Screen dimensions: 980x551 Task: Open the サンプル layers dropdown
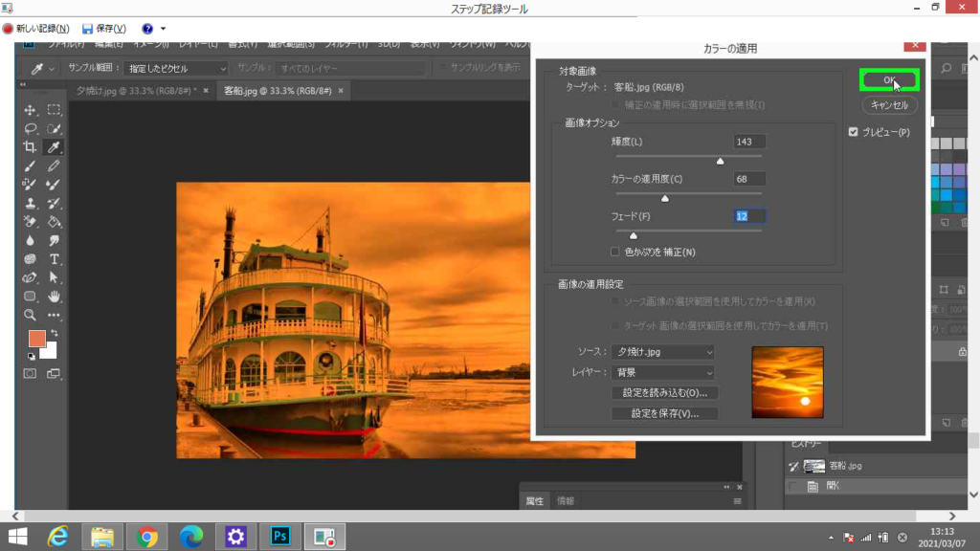pyautogui.click(x=350, y=68)
